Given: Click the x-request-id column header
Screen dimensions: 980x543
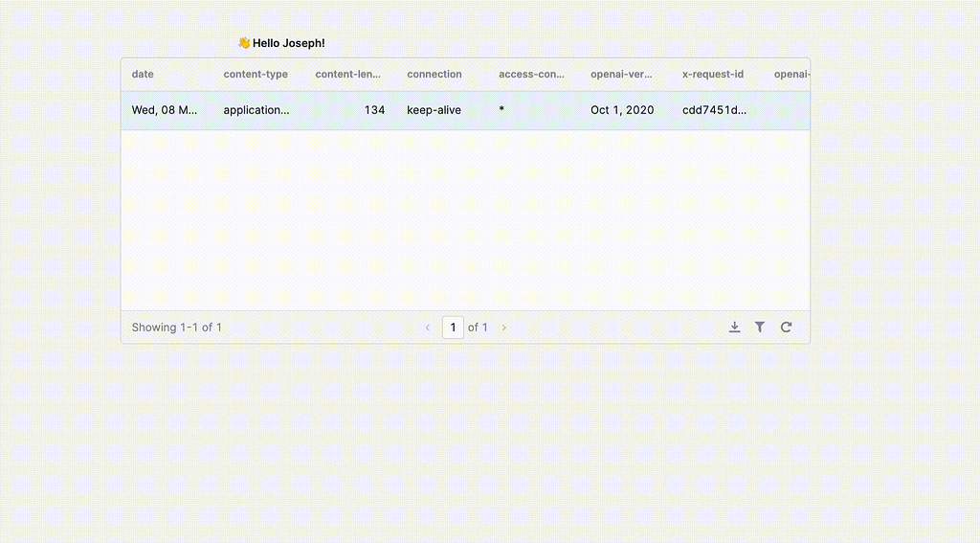Looking at the screenshot, I should point(713,75).
